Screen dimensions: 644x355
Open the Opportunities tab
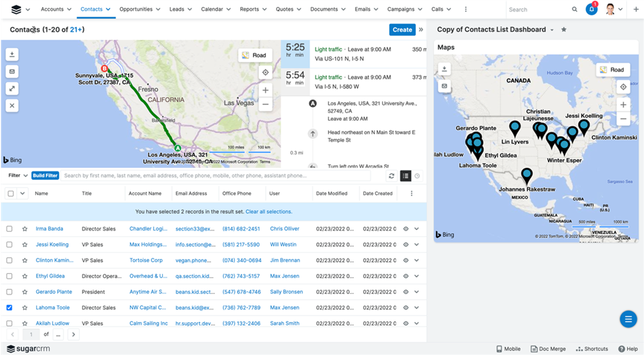tap(136, 9)
